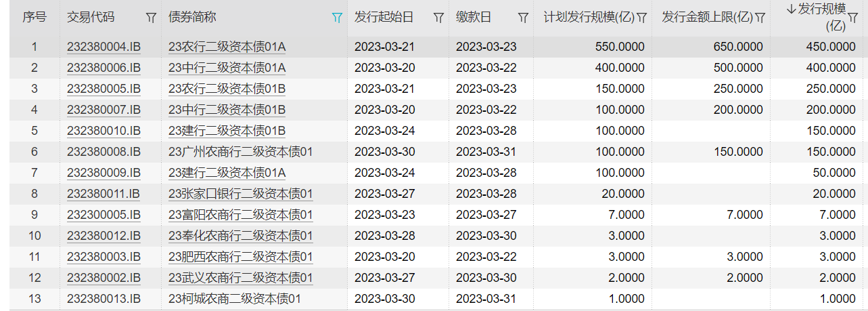Click trade code 232380012.IB

pyautogui.click(x=104, y=236)
